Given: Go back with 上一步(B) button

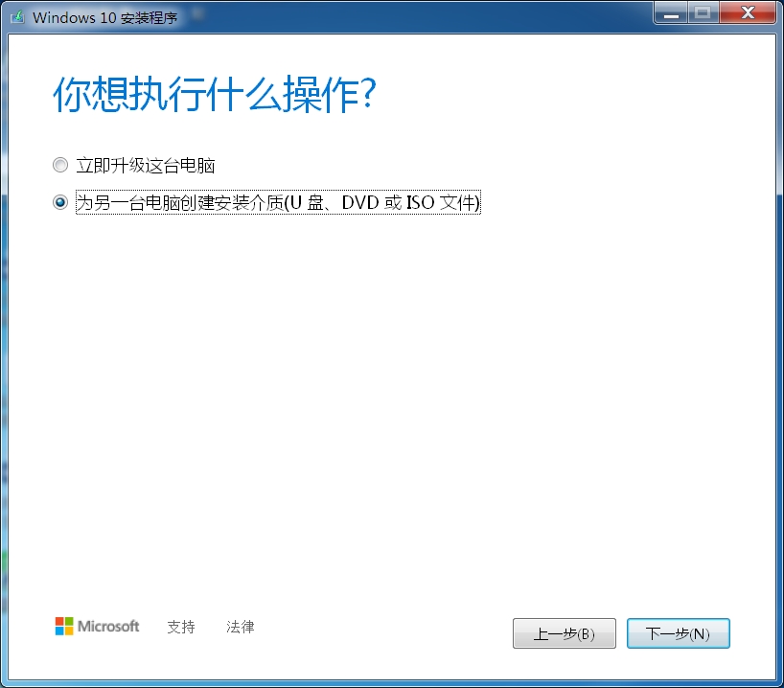Looking at the screenshot, I should pyautogui.click(x=565, y=633).
